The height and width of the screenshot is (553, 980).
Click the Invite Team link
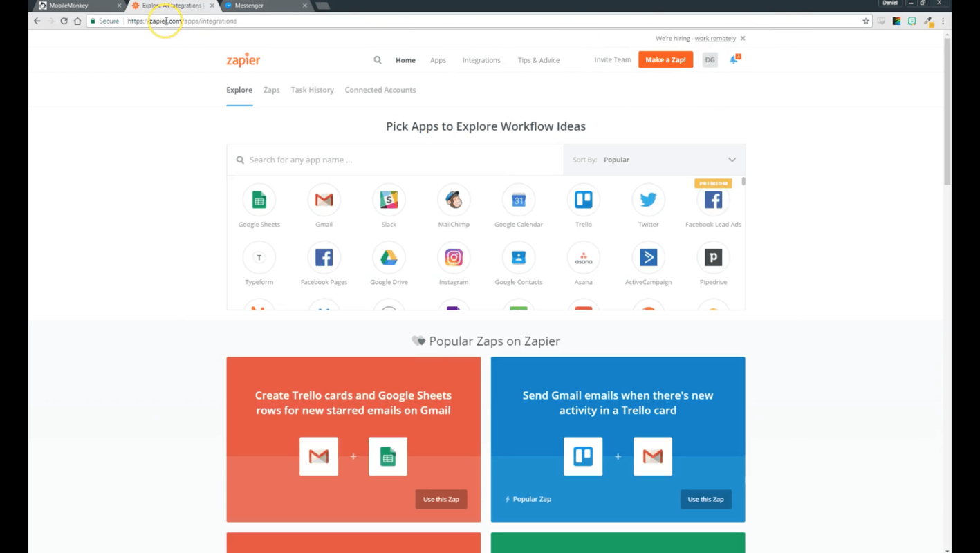click(x=613, y=60)
